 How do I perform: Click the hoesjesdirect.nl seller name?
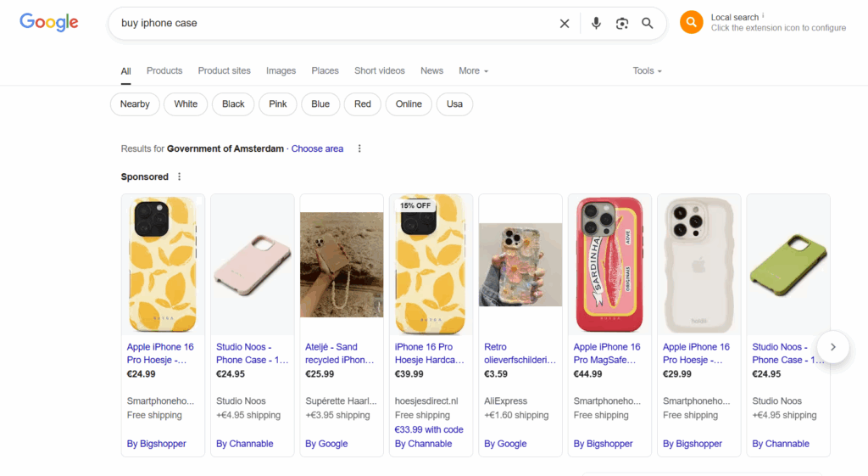click(x=426, y=400)
